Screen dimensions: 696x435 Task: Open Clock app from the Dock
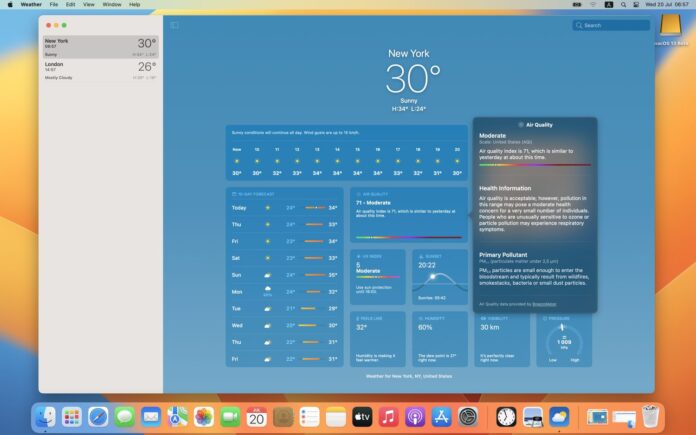point(506,417)
